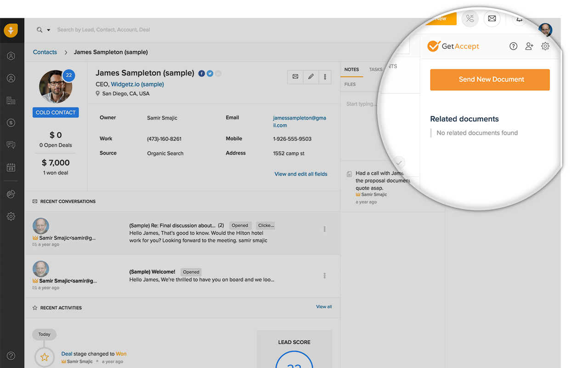Viewport: 588px width, 368px height.
Task: Open more options for Welcome email
Action: [324, 276]
